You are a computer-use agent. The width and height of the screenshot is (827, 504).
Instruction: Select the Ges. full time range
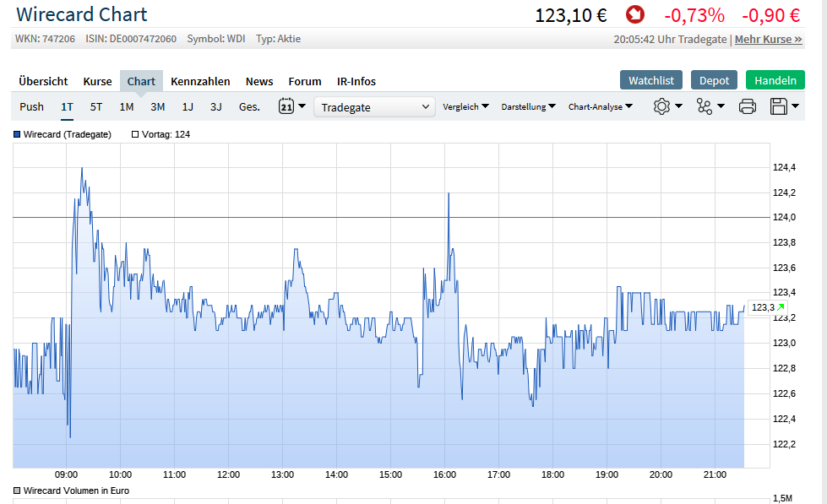249,106
